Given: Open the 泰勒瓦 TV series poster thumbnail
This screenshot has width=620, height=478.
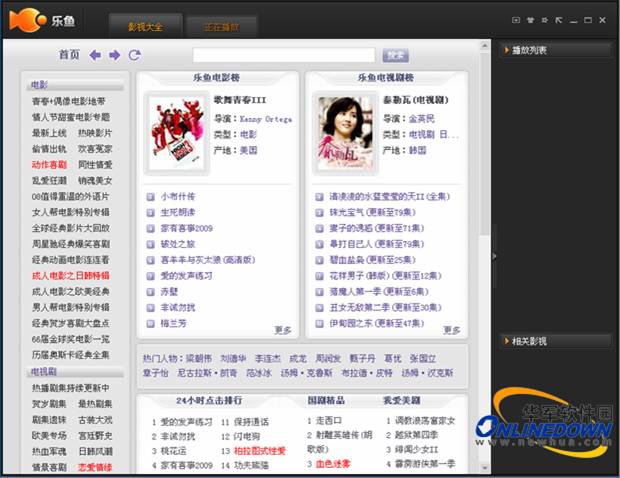Looking at the screenshot, I should pyautogui.click(x=345, y=133).
